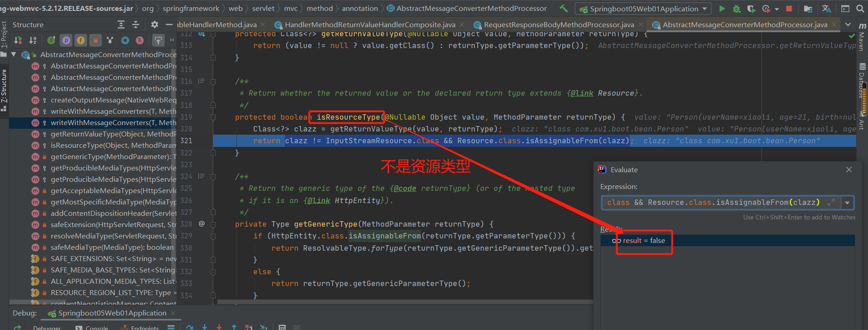Image resolution: width=868 pixels, height=330 pixels.
Task: Fold the getGenericType method at line 328
Action: [x=213, y=224]
